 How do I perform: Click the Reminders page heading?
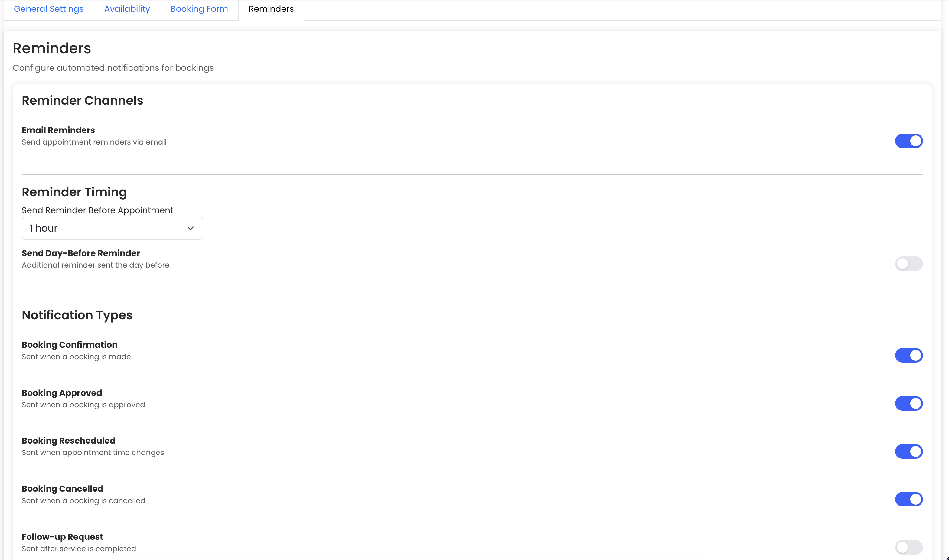pos(52,48)
